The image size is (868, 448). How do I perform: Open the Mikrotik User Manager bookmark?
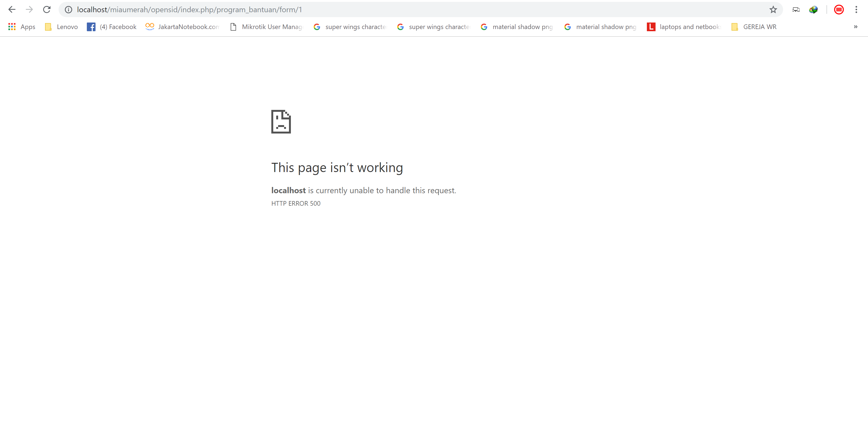click(266, 27)
